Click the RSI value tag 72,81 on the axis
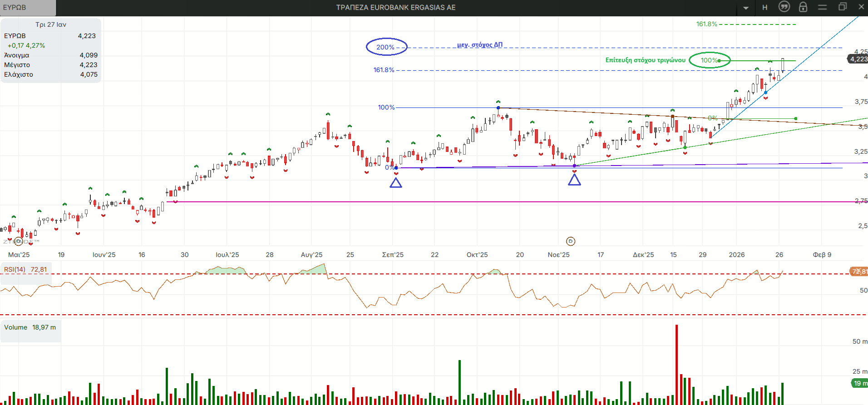The height and width of the screenshot is (405, 868). coord(858,271)
